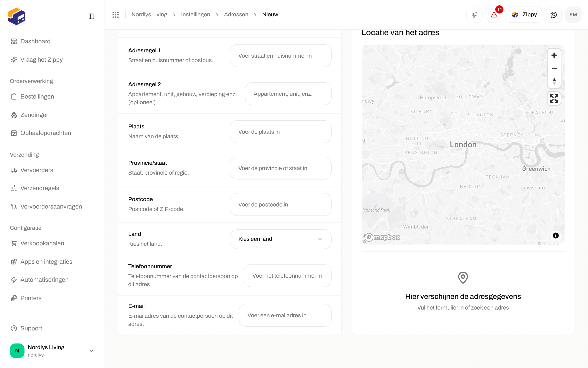588x368 pixels.
Task: Focus the Provincie/staat input field
Action: (281, 168)
